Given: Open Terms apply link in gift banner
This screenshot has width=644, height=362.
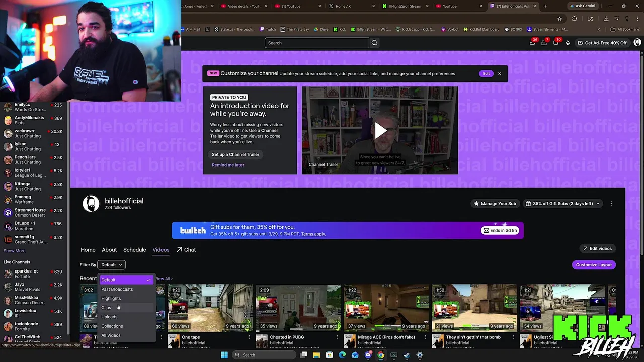Looking at the screenshot, I should 313,234.
